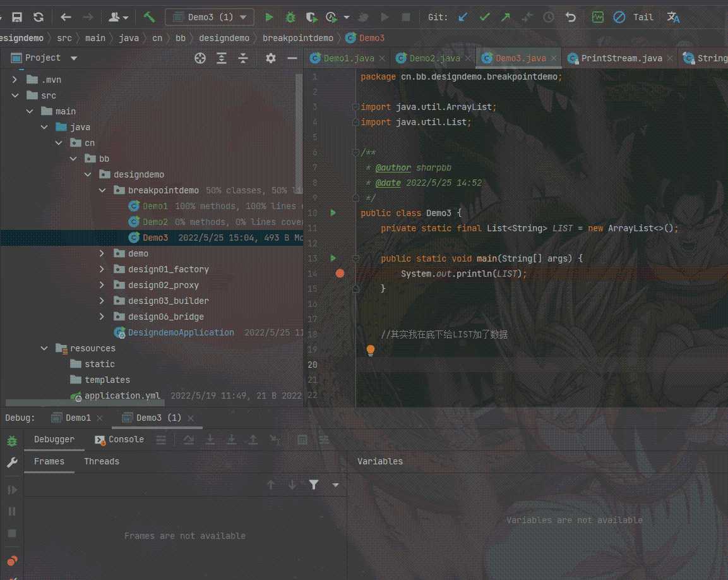Click run gutter icon beside main method
The width and height of the screenshot is (728, 580).
coord(333,258)
